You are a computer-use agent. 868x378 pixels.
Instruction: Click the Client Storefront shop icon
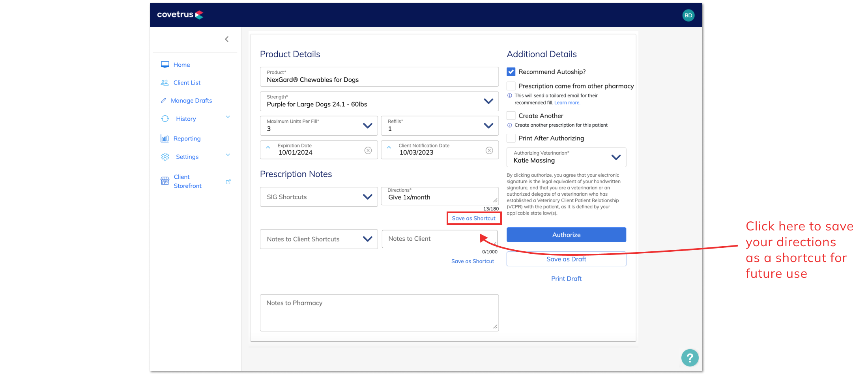click(x=165, y=181)
